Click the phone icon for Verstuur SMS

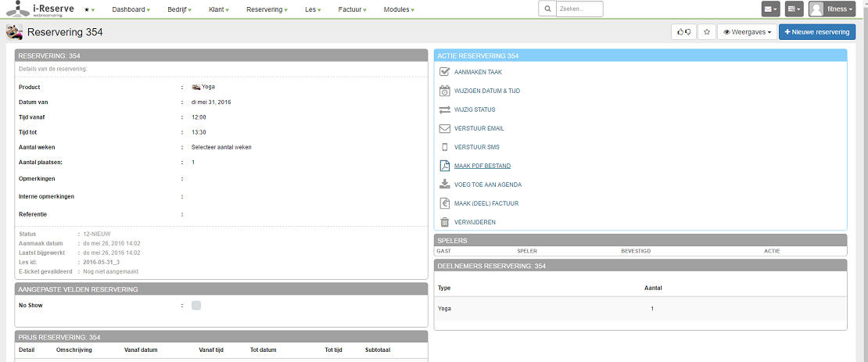pyautogui.click(x=444, y=147)
